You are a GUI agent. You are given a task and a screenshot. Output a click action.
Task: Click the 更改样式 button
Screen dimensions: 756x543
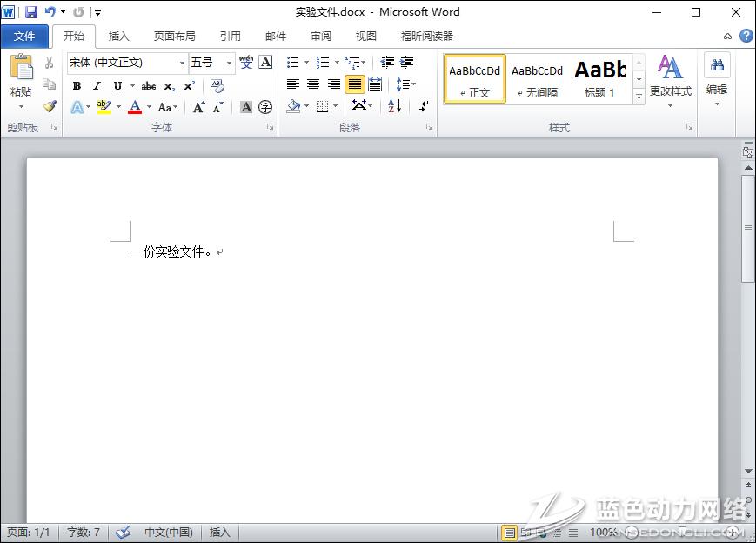(670, 80)
